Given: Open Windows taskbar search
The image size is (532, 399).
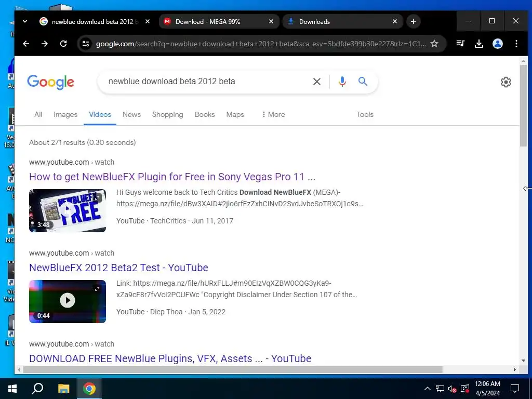Looking at the screenshot, I should [x=37, y=389].
